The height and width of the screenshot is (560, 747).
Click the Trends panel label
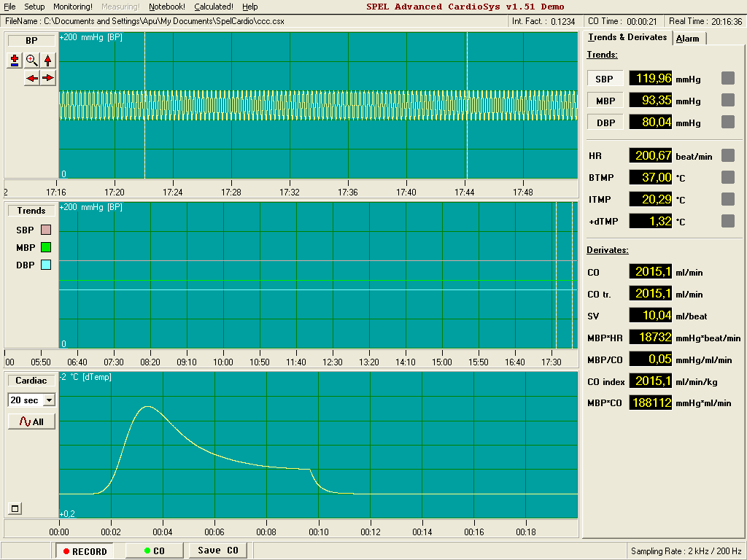click(31, 211)
